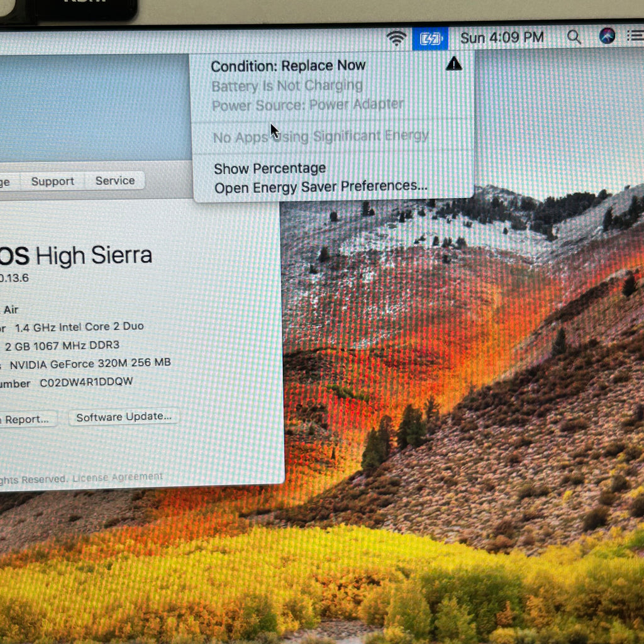The height and width of the screenshot is (644, 644).
Task: Click the 2 GB 1067 MHz DDR3 text
Action: (62, 345)
